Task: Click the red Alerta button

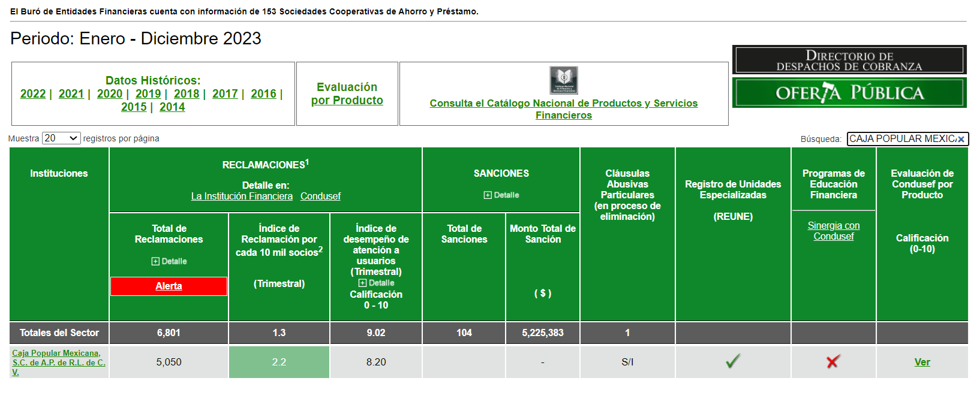Action: click(x=169, y=286)
